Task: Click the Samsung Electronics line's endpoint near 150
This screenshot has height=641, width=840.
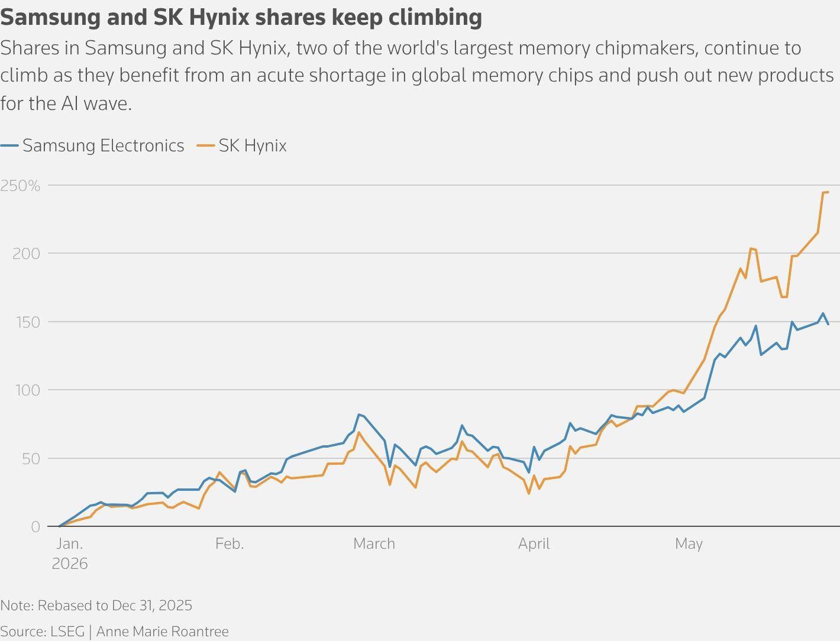Action: (828, 324)
